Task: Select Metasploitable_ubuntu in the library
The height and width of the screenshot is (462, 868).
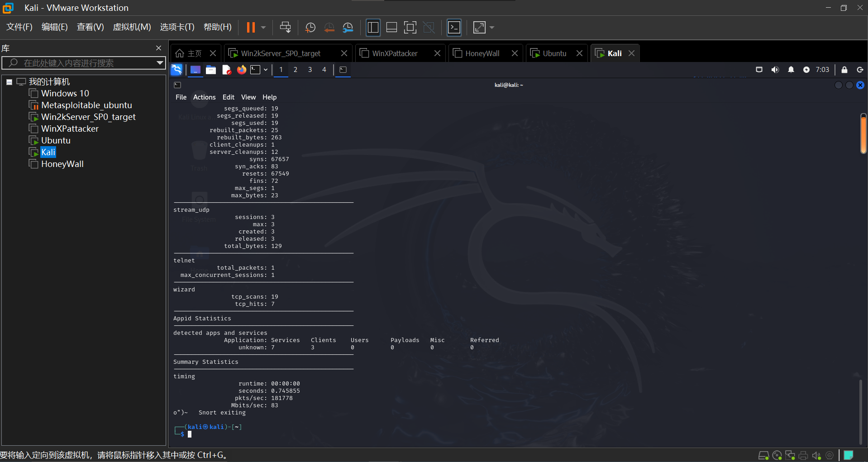Action: 86,105
